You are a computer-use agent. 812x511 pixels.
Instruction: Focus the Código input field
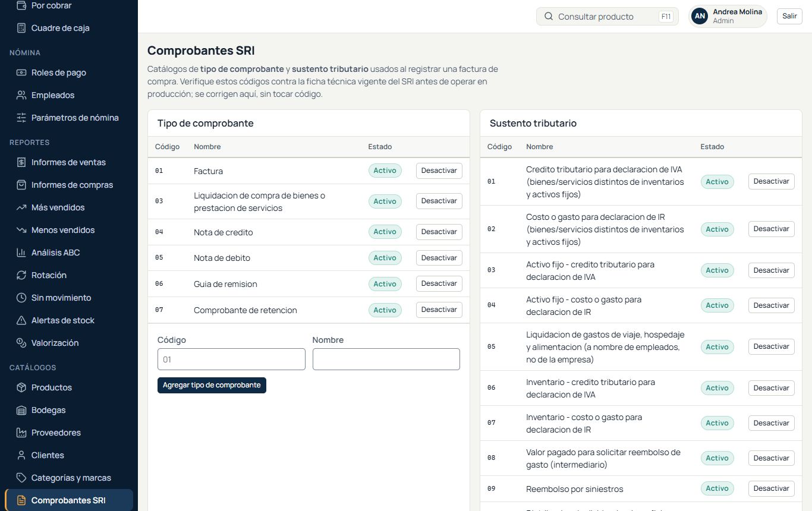coord(231,359)
